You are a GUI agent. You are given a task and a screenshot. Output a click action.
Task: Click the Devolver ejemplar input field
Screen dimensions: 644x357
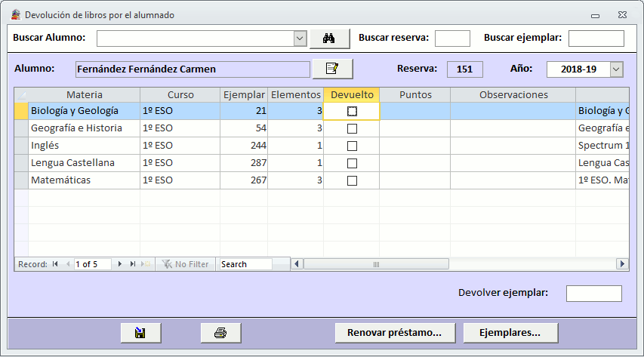tap(593, 294)
